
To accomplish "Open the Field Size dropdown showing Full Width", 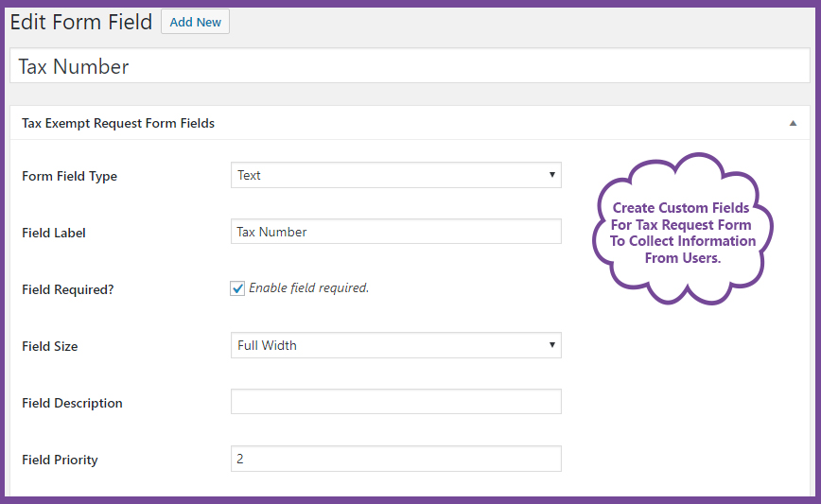I will (395, 345).
